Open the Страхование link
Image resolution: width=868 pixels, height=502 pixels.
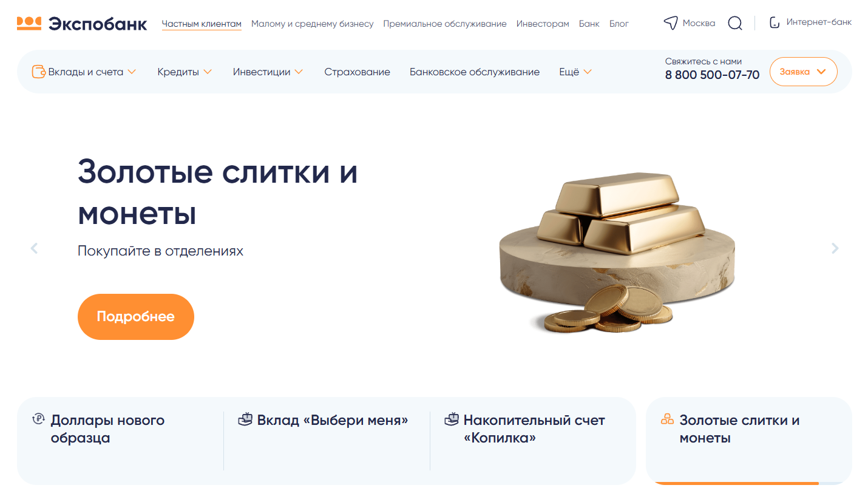click(x=358, y=72)
